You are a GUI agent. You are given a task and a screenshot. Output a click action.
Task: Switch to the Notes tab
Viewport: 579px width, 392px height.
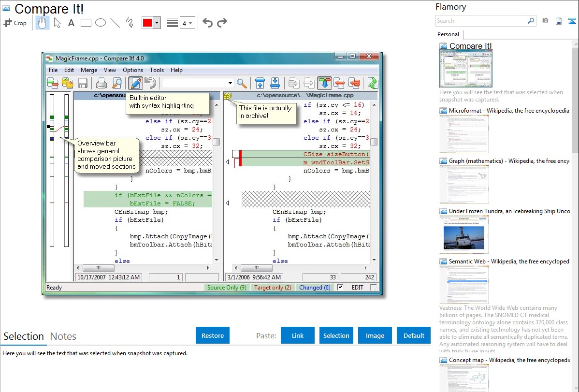[x=63, y=336]
